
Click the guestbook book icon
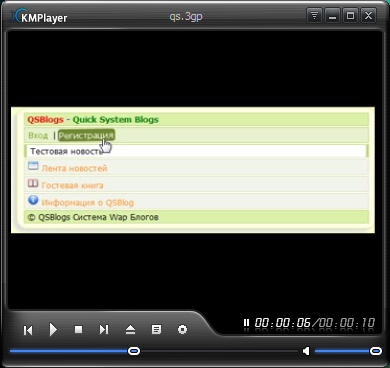[33, 183]
